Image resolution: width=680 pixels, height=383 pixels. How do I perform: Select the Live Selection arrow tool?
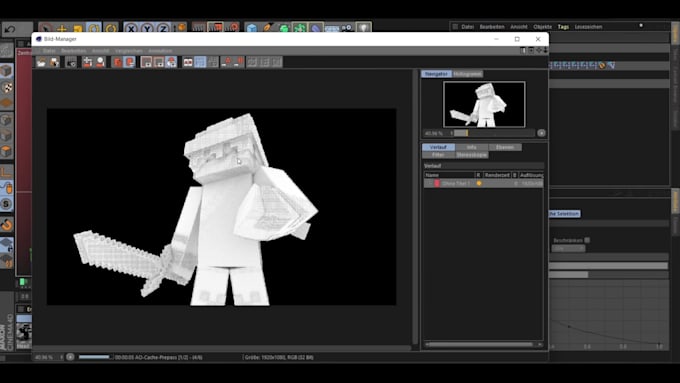(46, 29)
